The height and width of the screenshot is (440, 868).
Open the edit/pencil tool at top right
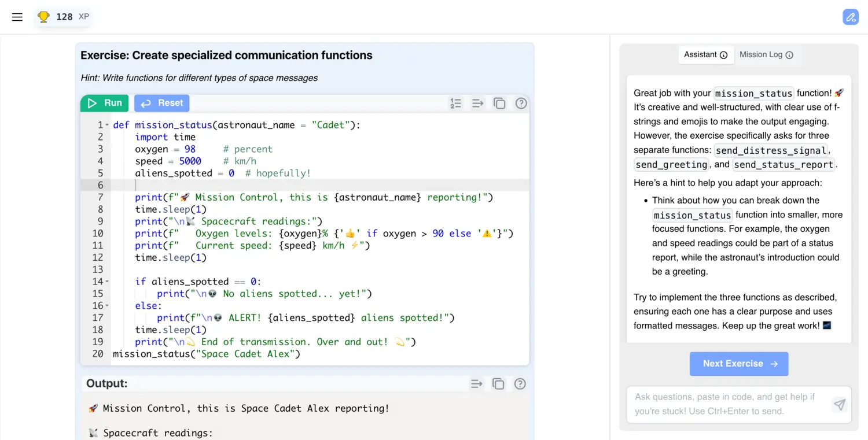[851, 17]
